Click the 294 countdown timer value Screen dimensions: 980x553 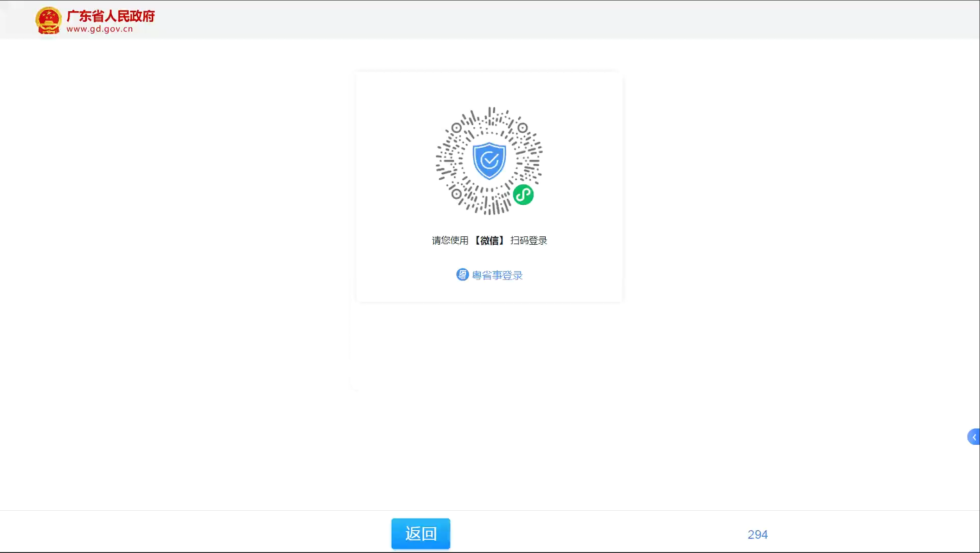pyautogui.click(x=757, y=534)
